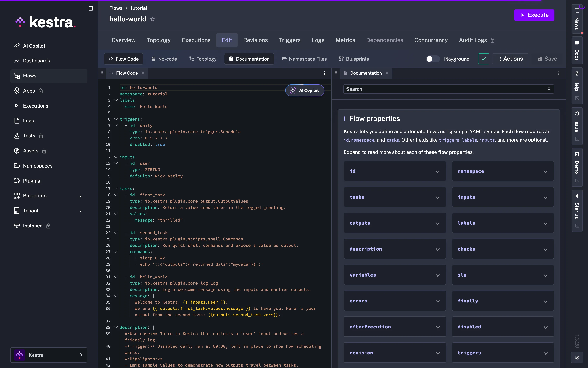Open the Kestra tenant switcher
Image resolution: width=588 pixels, height=368 pixels.
pyautogui.click(x=49, y=355)
